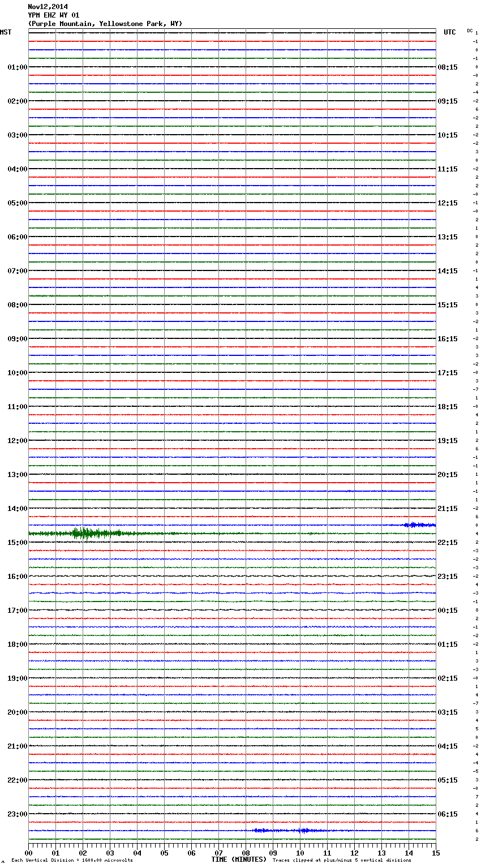
Task: Click the minute 03 tick label on bottom axis
Action: click(110, 853)
